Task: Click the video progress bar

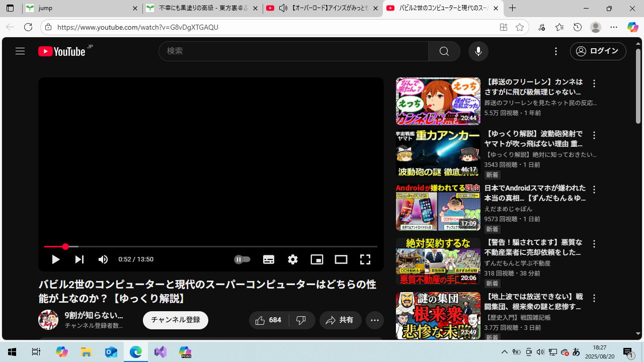Action: click(201, 246)
